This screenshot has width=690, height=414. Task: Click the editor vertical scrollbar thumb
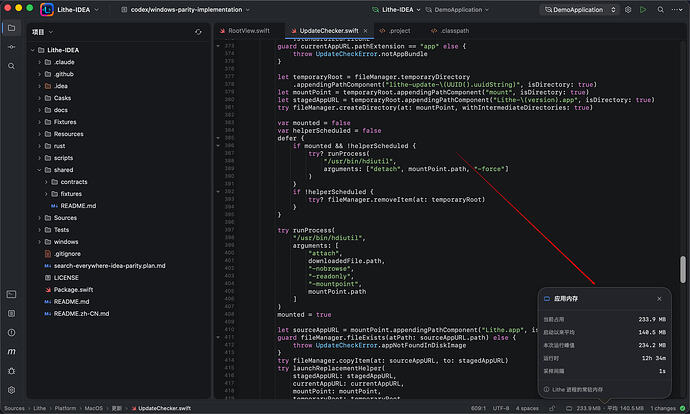click(x=683, y=269)
